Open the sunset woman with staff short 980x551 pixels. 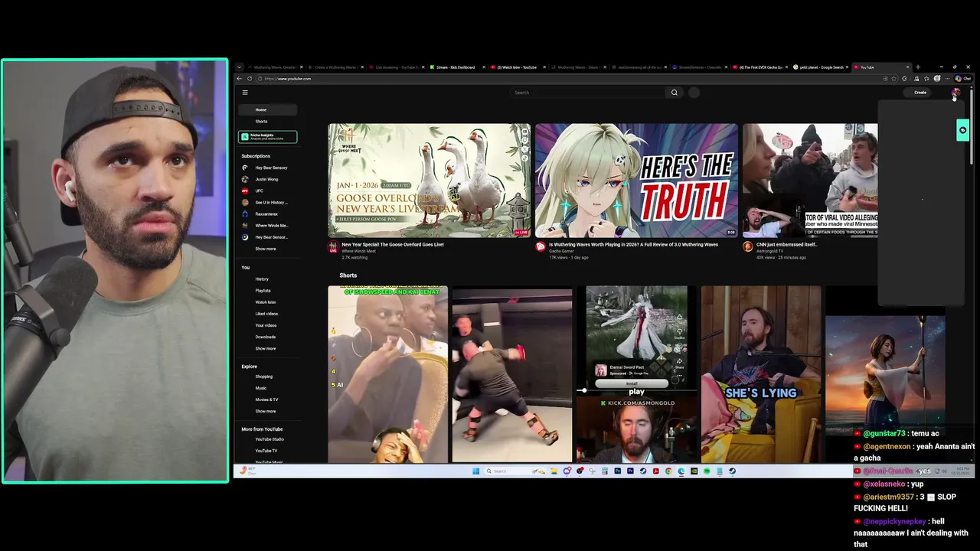pyautogui.click(x=885, y=374)
